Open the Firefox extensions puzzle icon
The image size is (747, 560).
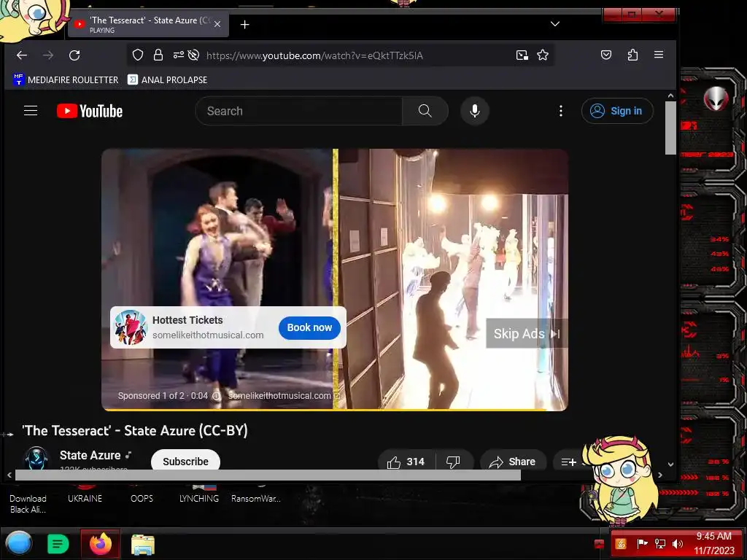point(632,55)
